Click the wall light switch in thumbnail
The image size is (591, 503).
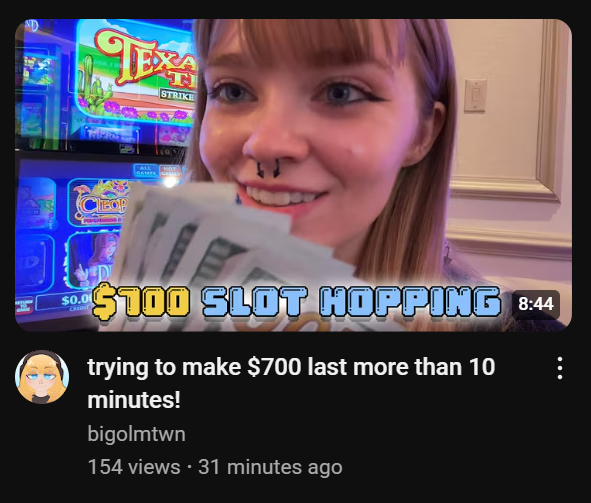475,95
